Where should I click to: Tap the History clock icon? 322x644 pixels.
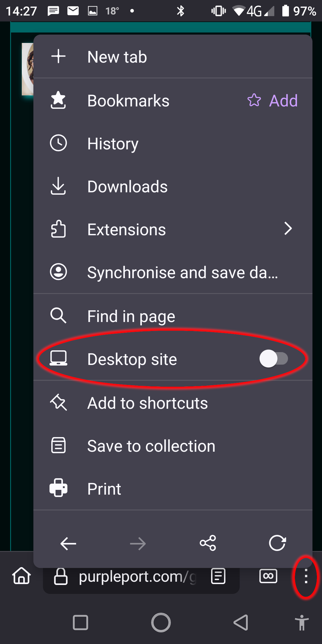tap(58, 143)
